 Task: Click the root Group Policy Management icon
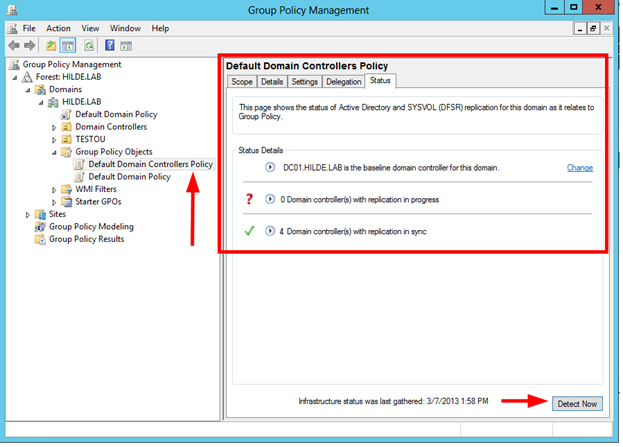[14, 64]
